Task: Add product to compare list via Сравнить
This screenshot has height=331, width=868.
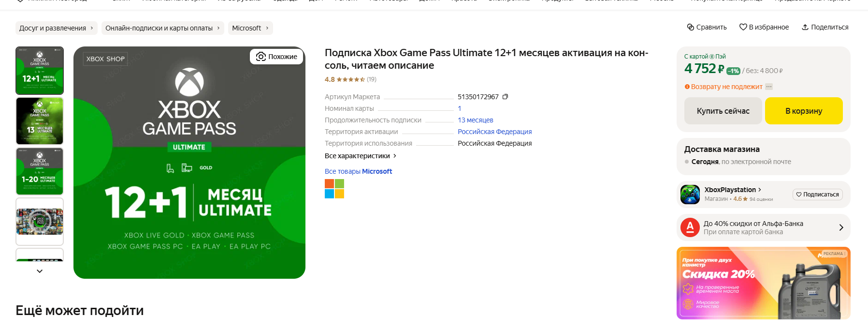Action: point(707,27)
